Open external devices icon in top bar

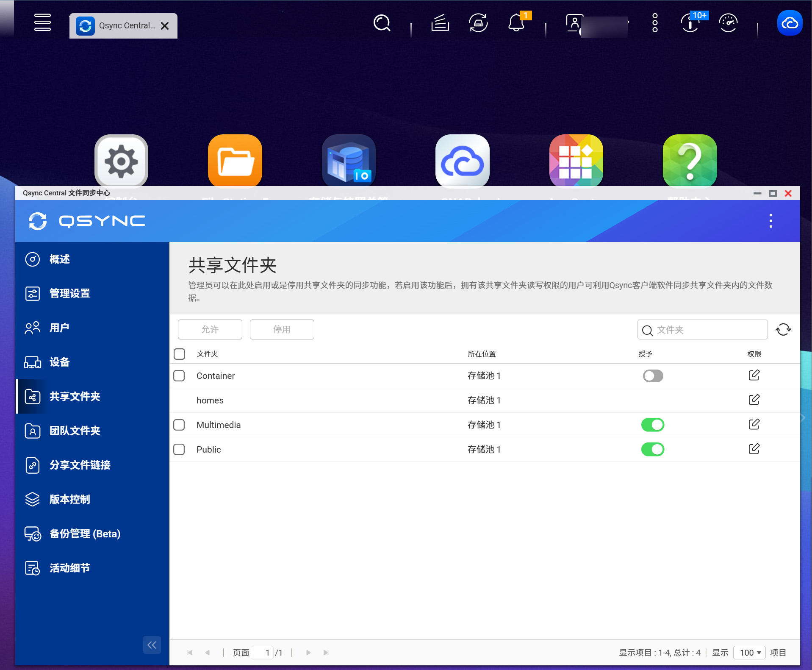pos(478,23)
